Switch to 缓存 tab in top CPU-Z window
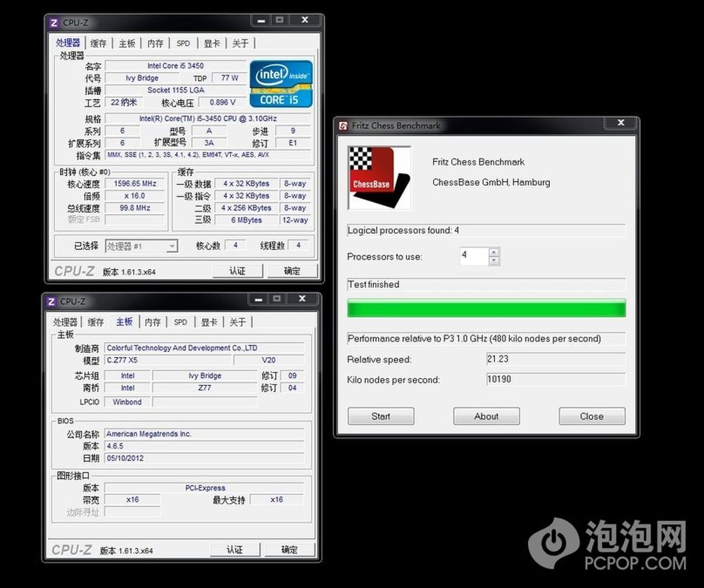 pyautogui.click(x=99, y=44)
